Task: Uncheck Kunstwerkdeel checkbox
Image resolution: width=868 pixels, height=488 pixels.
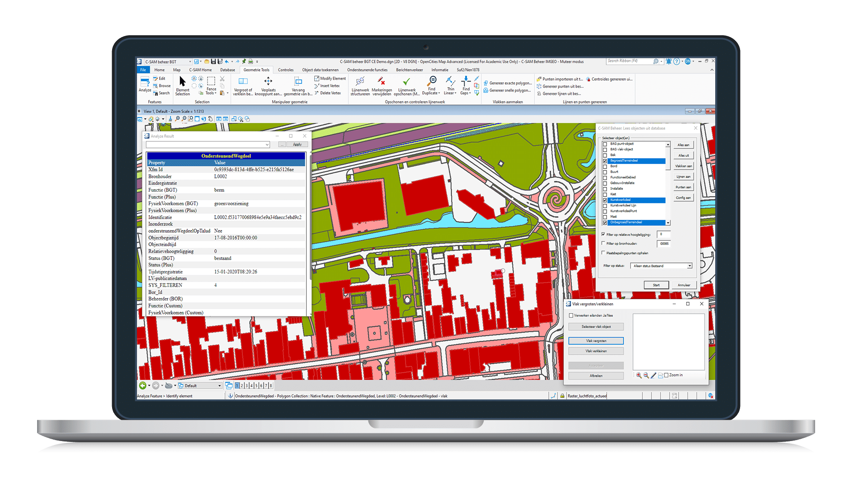Action: 605,200
